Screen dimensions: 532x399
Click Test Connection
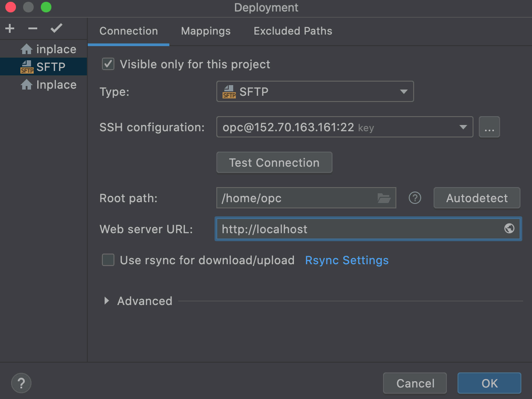tap(274, 162)
